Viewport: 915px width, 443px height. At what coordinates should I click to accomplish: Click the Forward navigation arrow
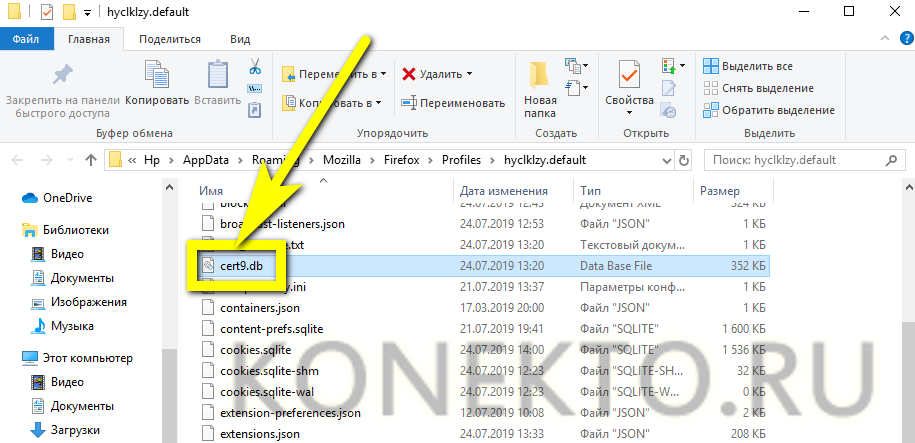tap(47, 160)
